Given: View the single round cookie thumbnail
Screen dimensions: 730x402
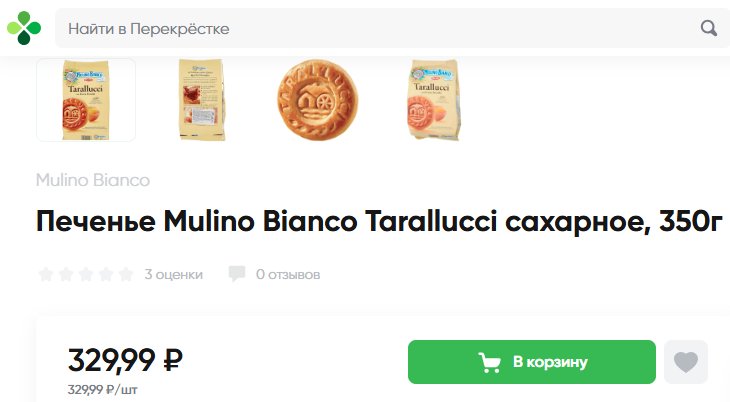Looking at the screenshot, I should [318, 100].
